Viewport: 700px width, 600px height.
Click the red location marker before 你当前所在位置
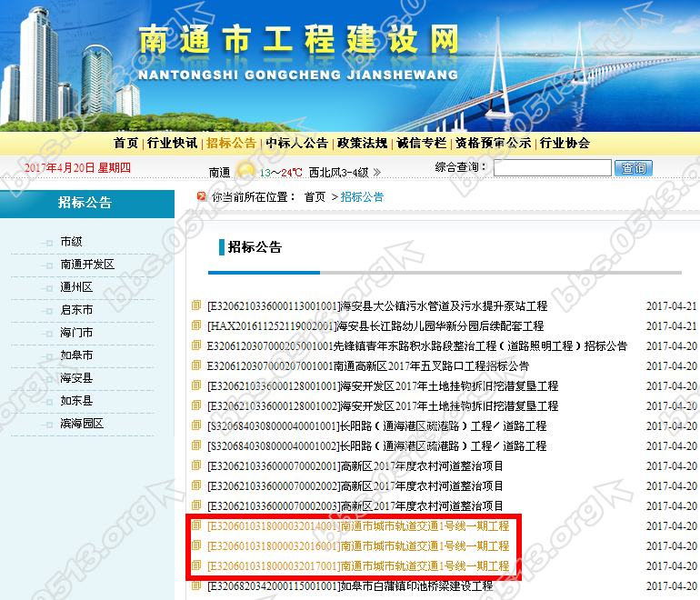point(201,195)
